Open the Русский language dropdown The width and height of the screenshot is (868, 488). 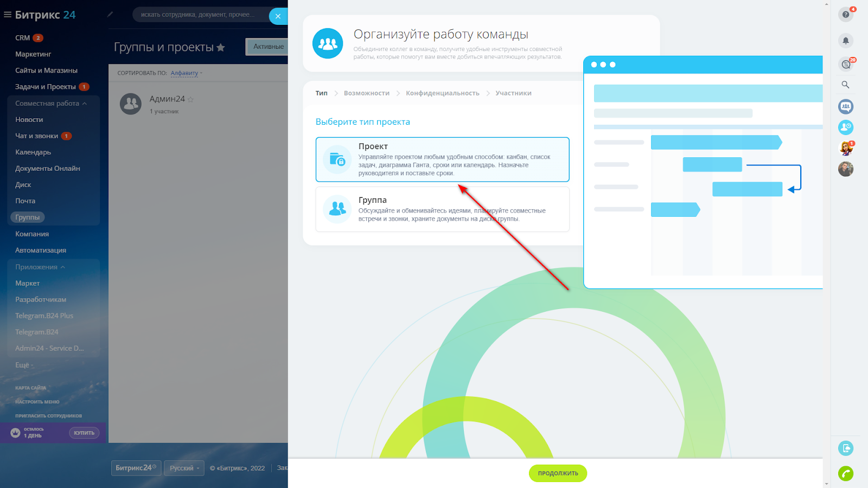[184, 468]
